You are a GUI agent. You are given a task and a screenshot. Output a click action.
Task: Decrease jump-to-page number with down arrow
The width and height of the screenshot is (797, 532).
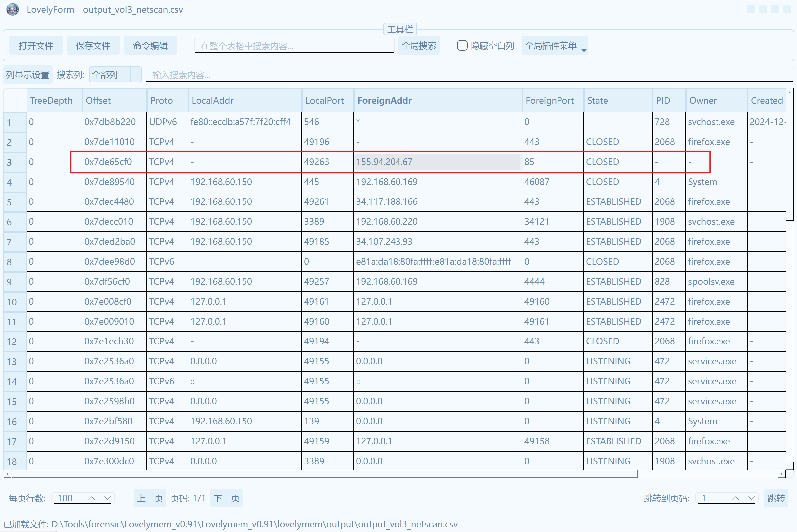751,498
